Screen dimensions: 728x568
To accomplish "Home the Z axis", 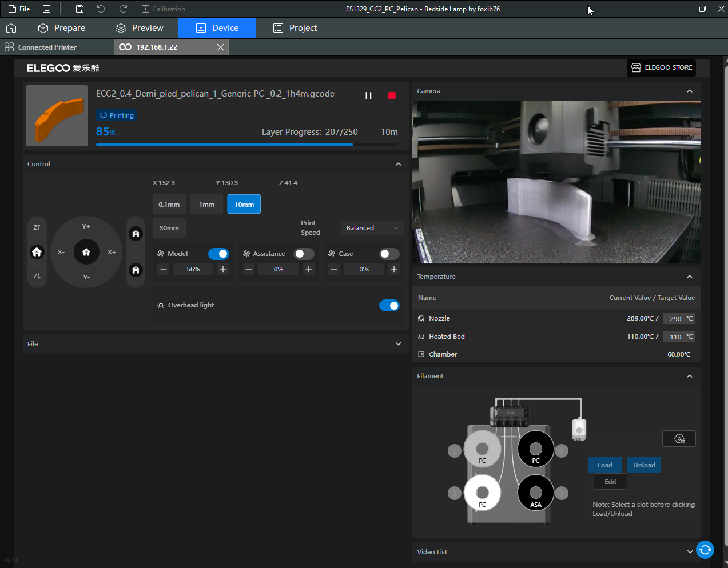I will pyautogui.click(x=37, y=252).
